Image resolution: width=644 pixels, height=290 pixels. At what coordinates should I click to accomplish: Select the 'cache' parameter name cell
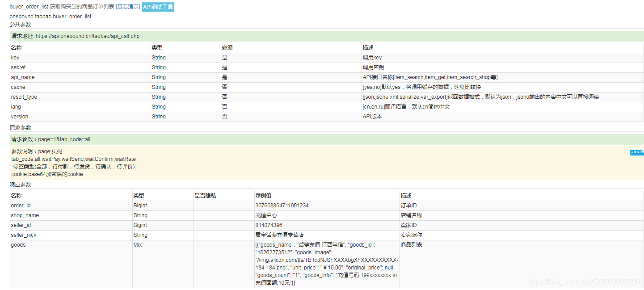coord(80,87)
